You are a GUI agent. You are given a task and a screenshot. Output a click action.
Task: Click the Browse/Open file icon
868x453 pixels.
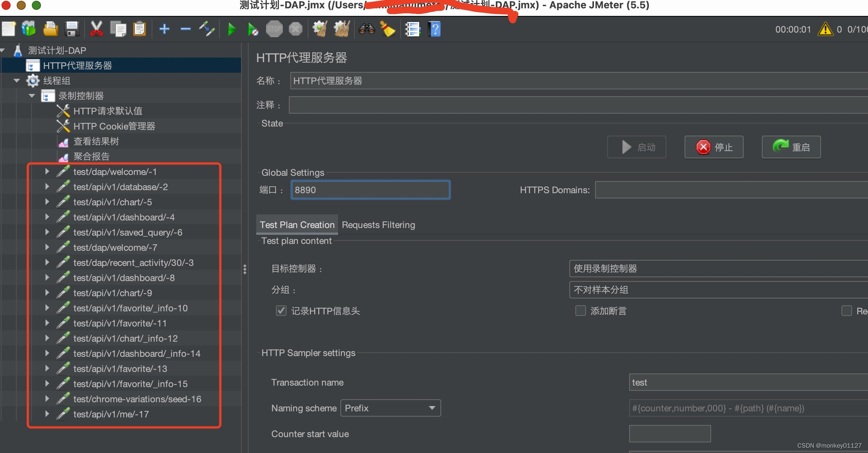(x=50, y=29)
